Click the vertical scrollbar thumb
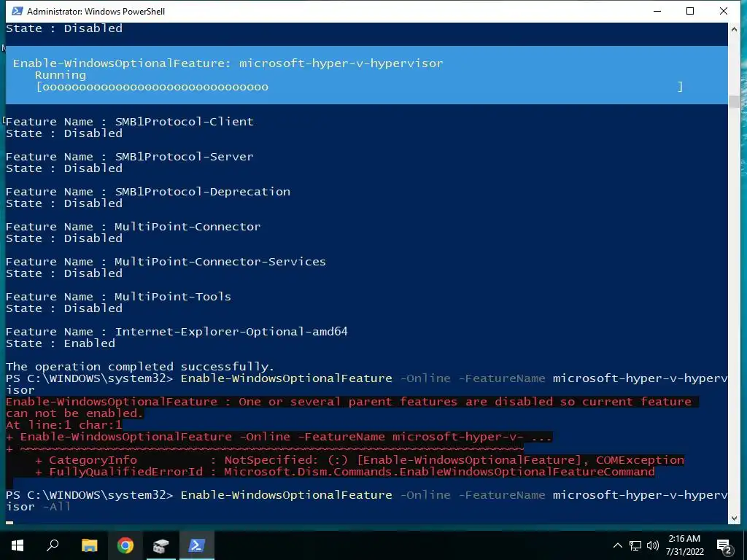The image size is (747, 560). [734, 101]
